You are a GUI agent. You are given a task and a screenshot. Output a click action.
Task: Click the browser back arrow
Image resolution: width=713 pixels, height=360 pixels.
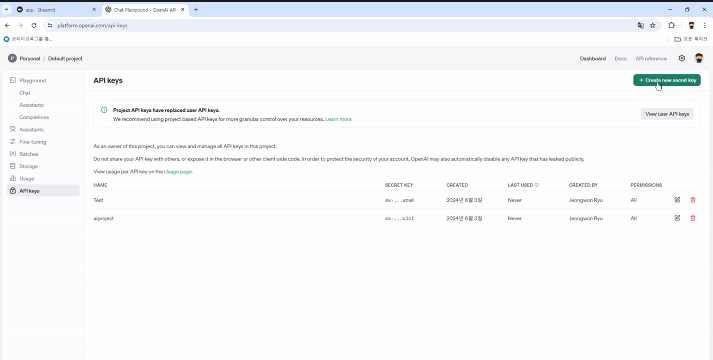tap(7, 25)
